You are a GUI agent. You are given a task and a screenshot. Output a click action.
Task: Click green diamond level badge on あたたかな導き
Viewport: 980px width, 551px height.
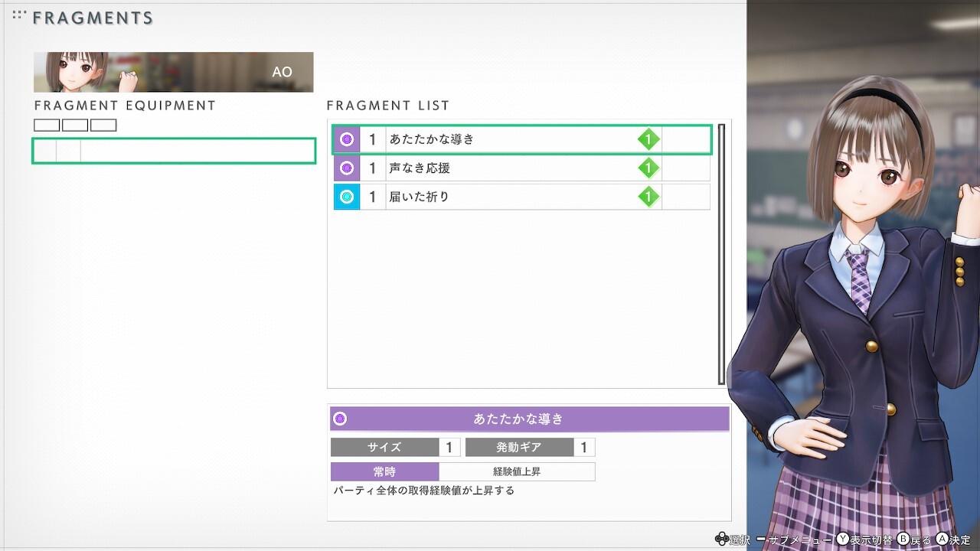pyautogui.click(x=648, y=139)
